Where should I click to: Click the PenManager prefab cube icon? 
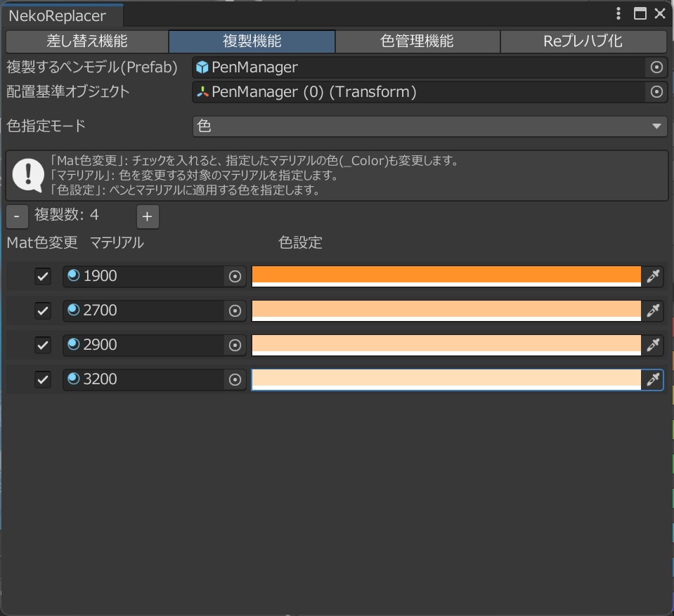tap(202, 68)
